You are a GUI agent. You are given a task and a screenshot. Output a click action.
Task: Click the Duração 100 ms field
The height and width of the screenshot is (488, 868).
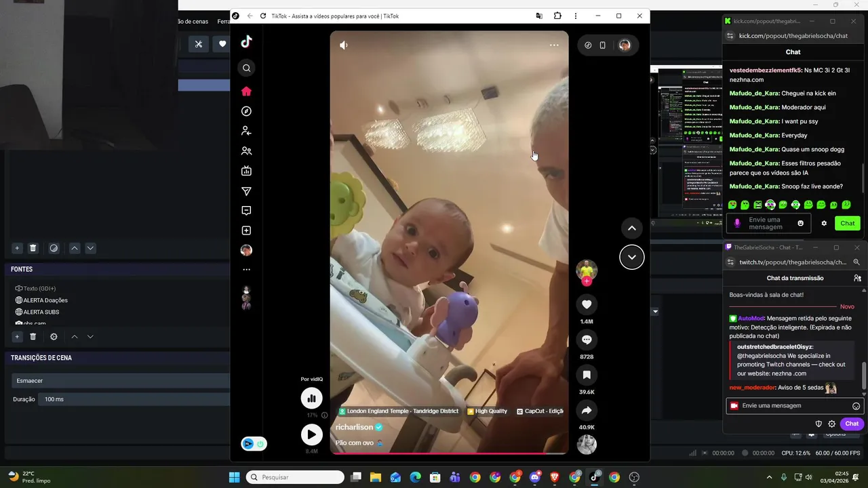[x=134, y=399]
